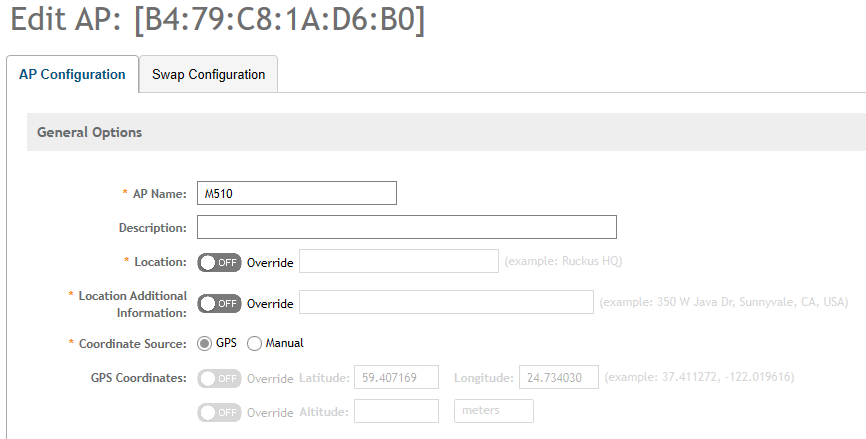
Task: Focus the Description text box
Action: tap(406, 227)
